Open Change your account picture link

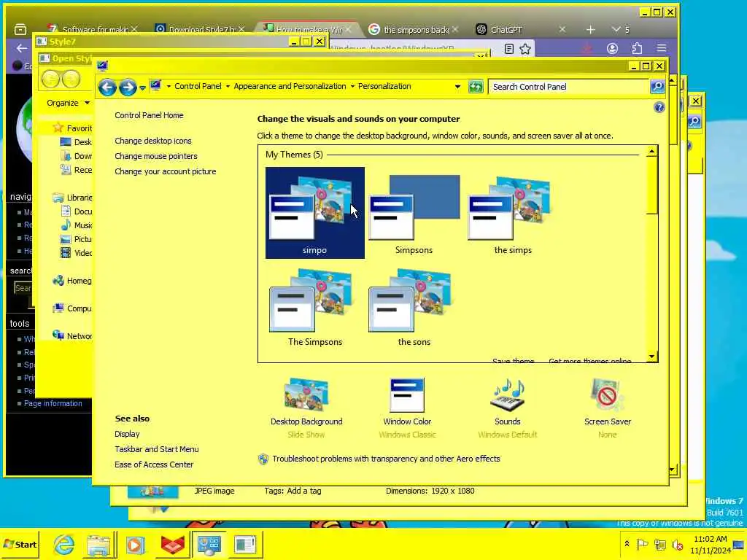(166, 171)
